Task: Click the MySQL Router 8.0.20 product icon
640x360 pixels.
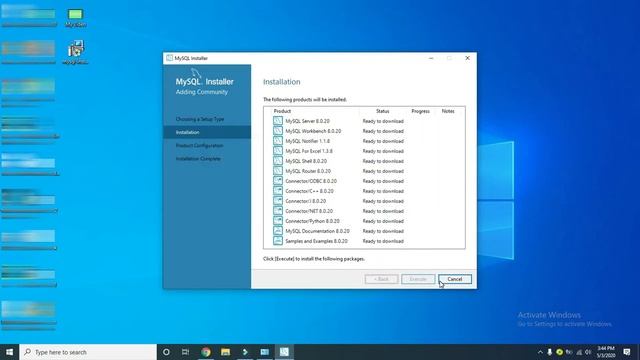Action: click(x=278, y=171)
